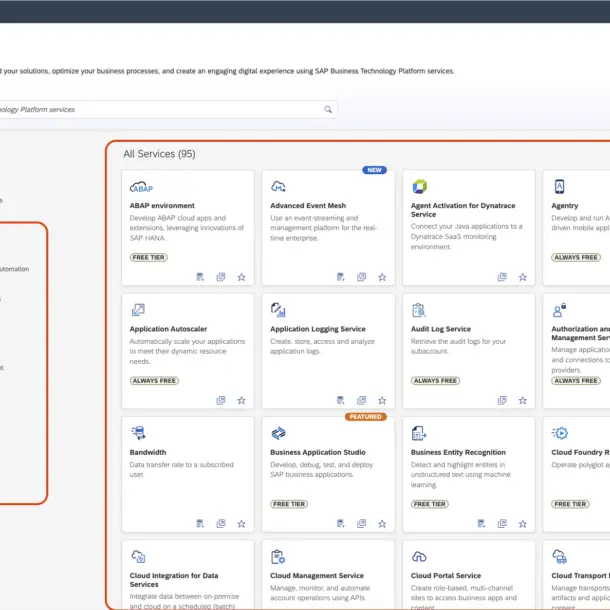Click open-in-new-window icon on Agent Activation for Dynatrace card
The width and height of the screenshot is (610, 610).
tap(502, 277)
